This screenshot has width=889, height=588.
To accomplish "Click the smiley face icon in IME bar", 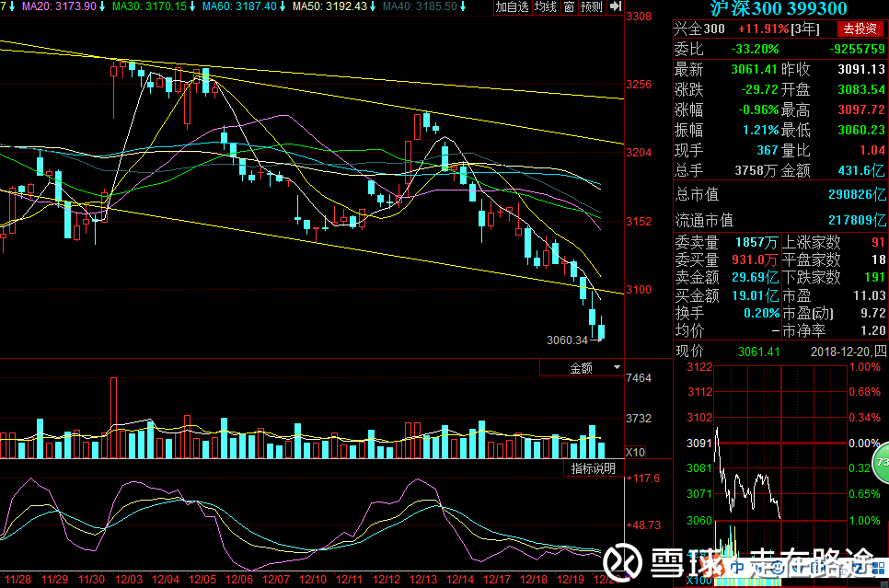I will pos(778,568).
